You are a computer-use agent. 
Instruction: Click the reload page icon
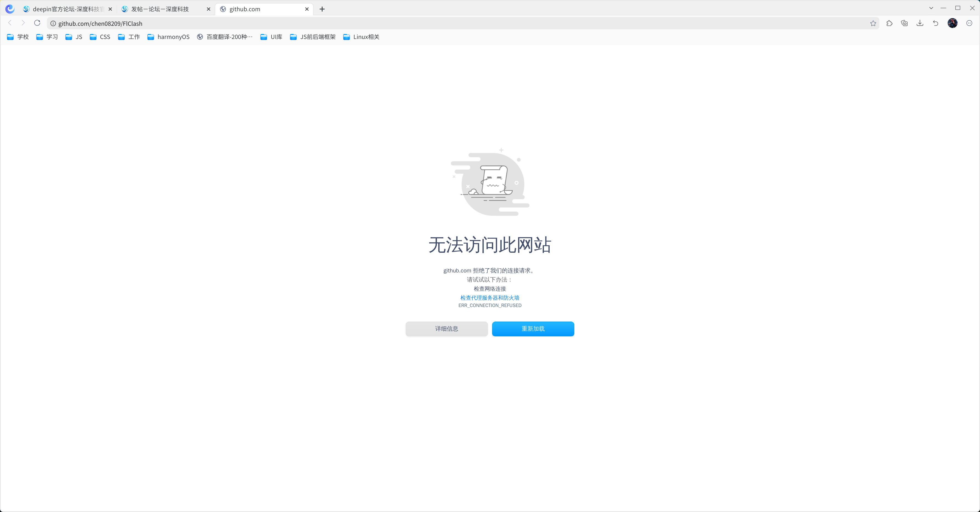pos(37,23)
